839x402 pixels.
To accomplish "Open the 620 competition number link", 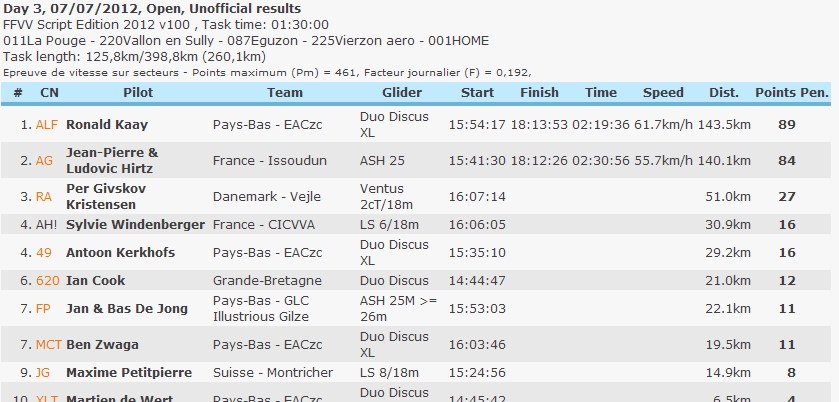I will click(x=47, y=281).
